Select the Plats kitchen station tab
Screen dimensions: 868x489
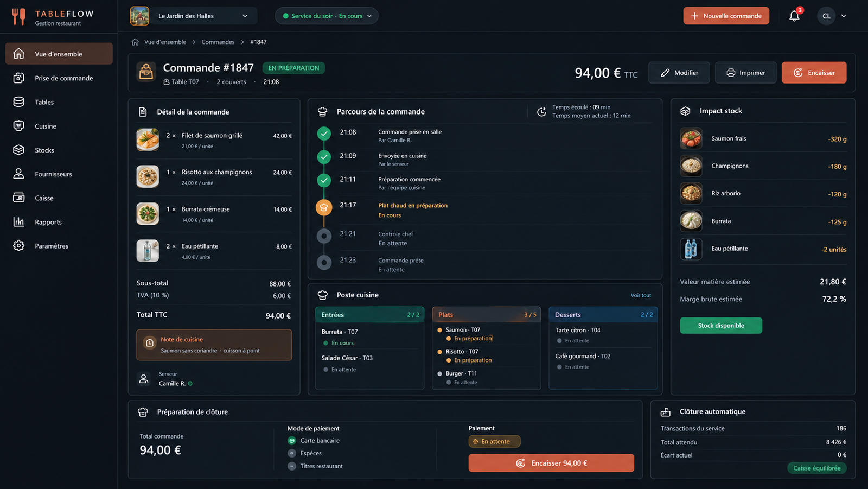487,315
